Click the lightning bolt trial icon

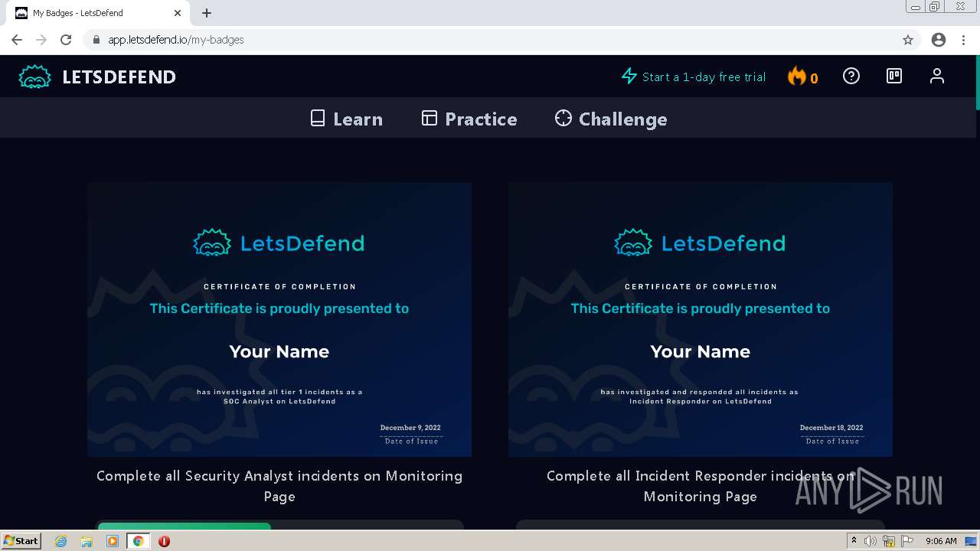click(629, 77)
